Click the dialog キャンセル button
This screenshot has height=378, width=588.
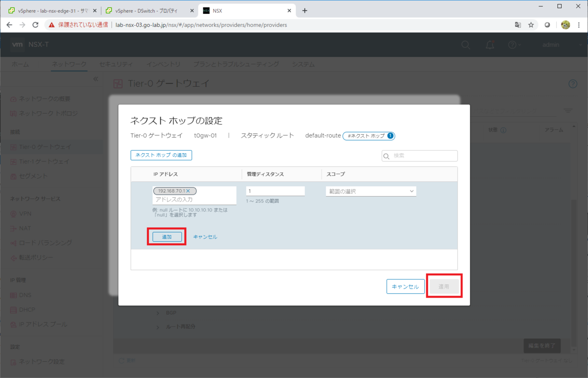(x=406, y=287)
